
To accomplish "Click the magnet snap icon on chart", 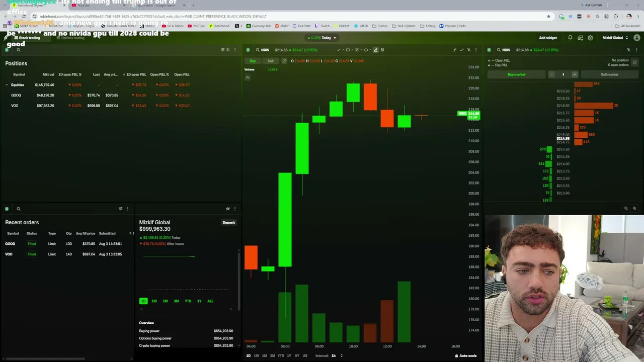I will pyautogui.click(x=382, y=50).
